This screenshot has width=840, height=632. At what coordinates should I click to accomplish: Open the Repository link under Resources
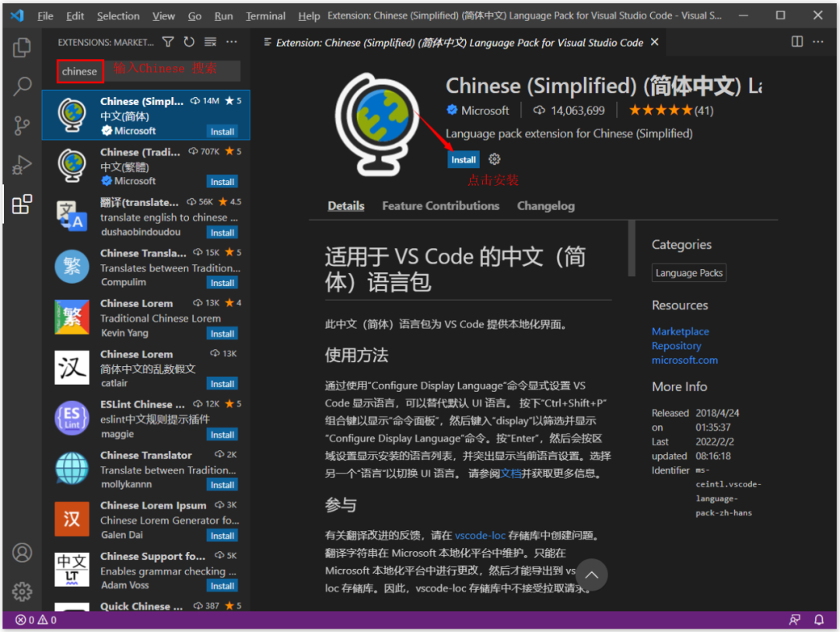(x=676, y=345)
